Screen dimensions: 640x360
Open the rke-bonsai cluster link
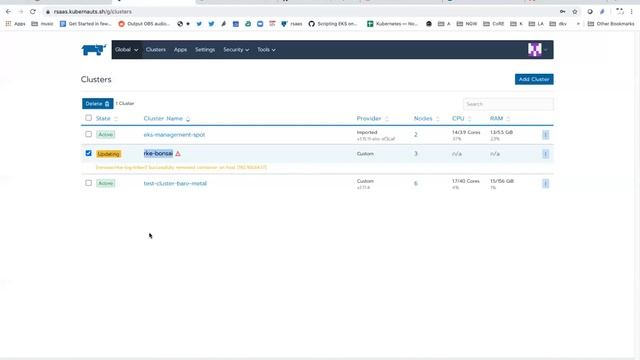(x=158, y=153)
